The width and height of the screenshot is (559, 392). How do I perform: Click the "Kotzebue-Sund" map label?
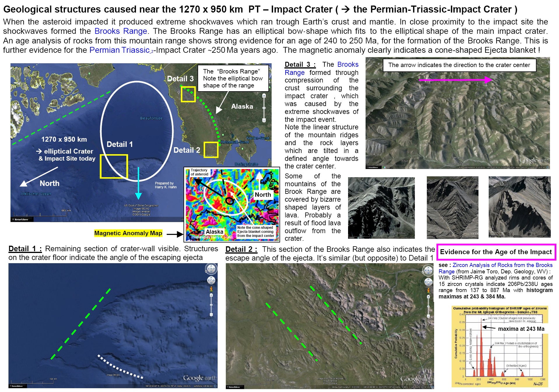235,142
